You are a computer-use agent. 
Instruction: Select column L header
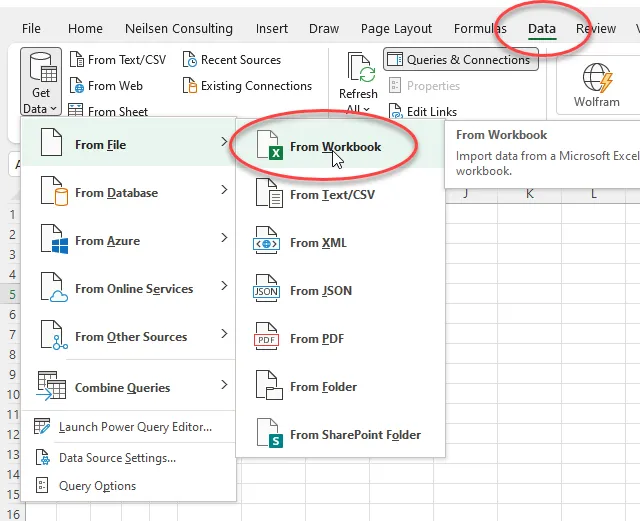coord(593,194)
